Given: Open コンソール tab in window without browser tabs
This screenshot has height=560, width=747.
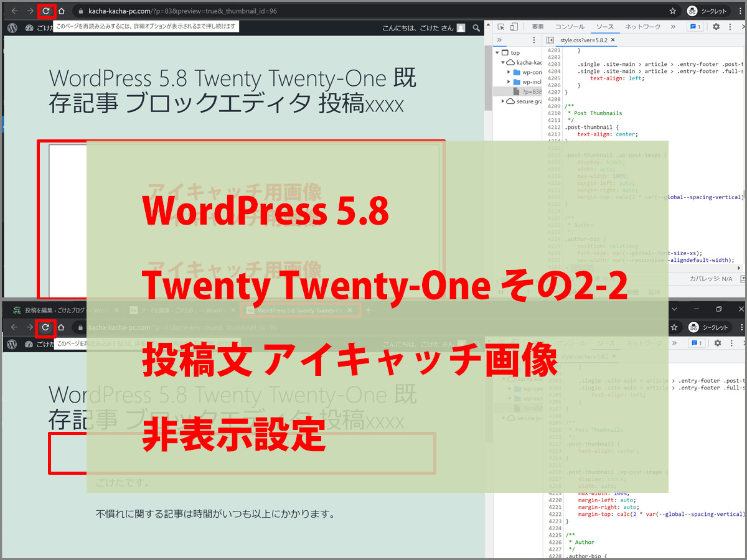Looking at the screenshot, I should [570, 27].
